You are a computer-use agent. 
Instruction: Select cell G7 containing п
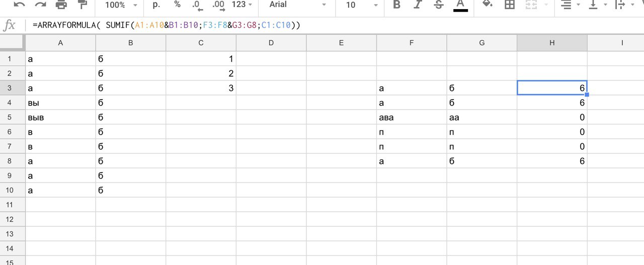pos(481,146)
